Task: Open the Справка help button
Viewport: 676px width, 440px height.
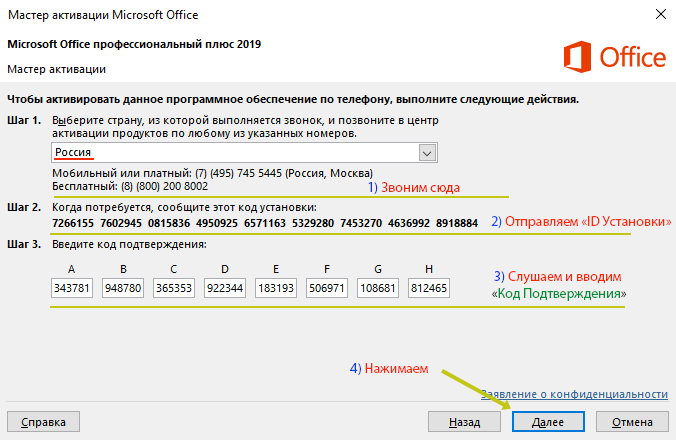Action: click(44, 421)
